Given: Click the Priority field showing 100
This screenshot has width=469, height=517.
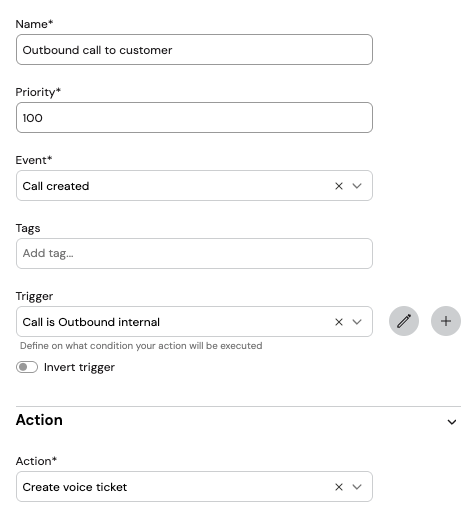Looking at the screenshot, I should coord(194,118).
